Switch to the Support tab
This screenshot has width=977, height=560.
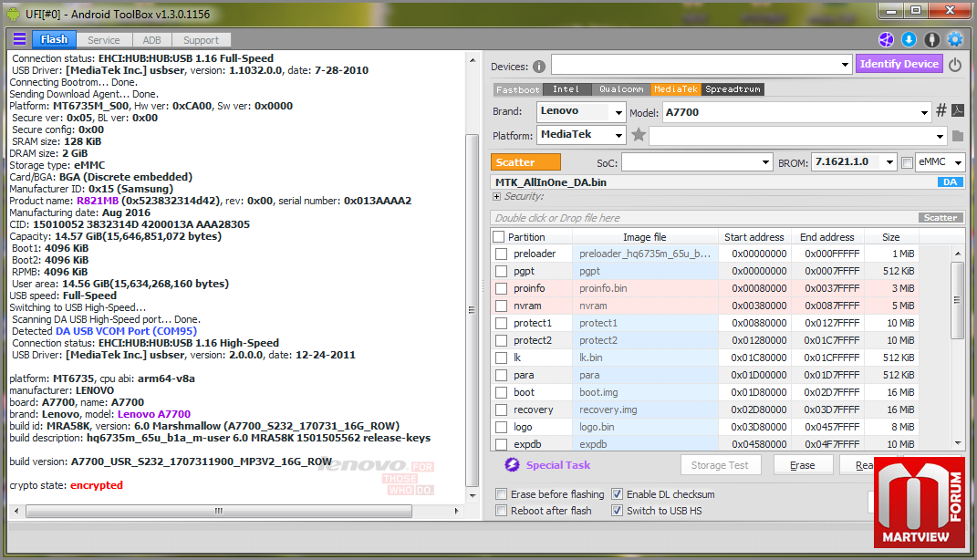click(201, 40)
